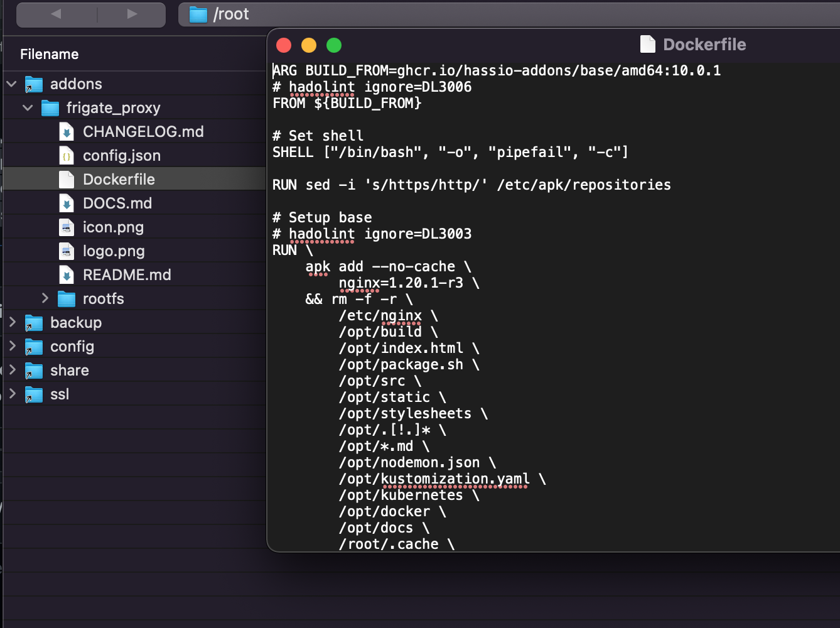This screenshot has height=628, width=840.
Task: Expand the share folder
Action: pyautogui.click(x=11, y=370)
